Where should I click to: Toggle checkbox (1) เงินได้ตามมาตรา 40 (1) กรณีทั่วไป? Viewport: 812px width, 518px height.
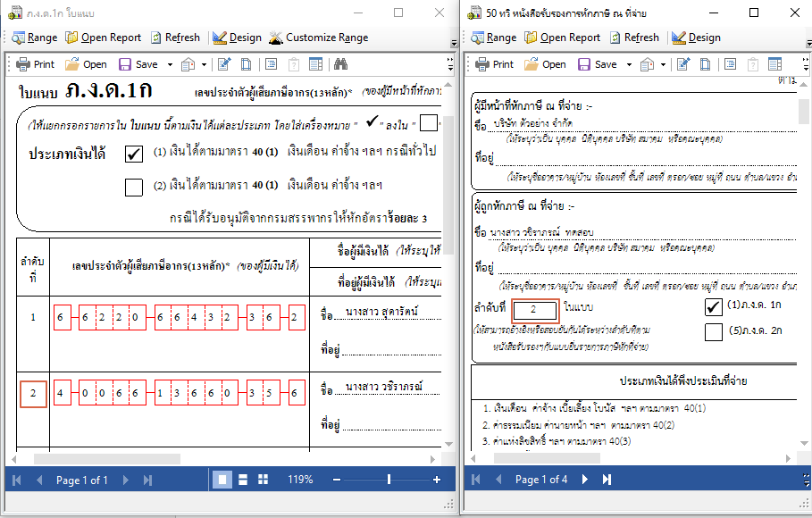(x=134, y=153)
